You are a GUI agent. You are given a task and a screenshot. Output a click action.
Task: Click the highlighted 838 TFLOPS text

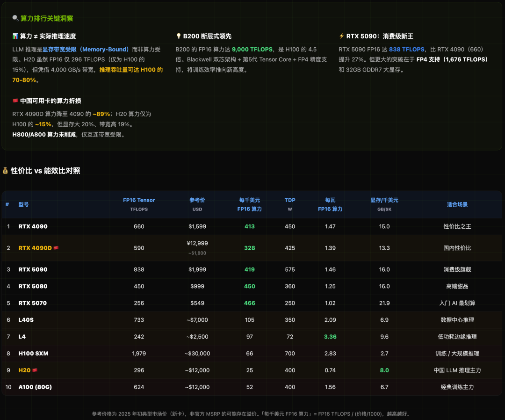(x=406, y=49)
